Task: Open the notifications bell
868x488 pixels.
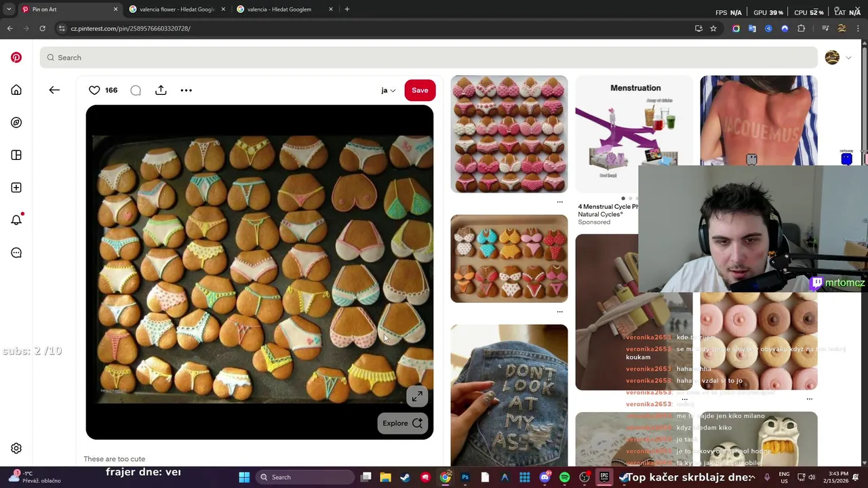Action: (16, 220)
